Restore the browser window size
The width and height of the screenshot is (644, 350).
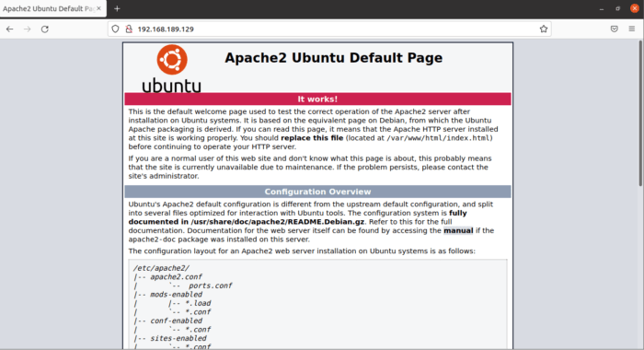pos(617,8)
